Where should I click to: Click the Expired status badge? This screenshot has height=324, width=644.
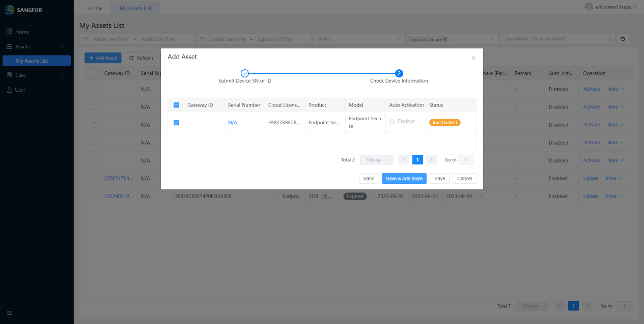pyautogui.click(x=355, y=196)
